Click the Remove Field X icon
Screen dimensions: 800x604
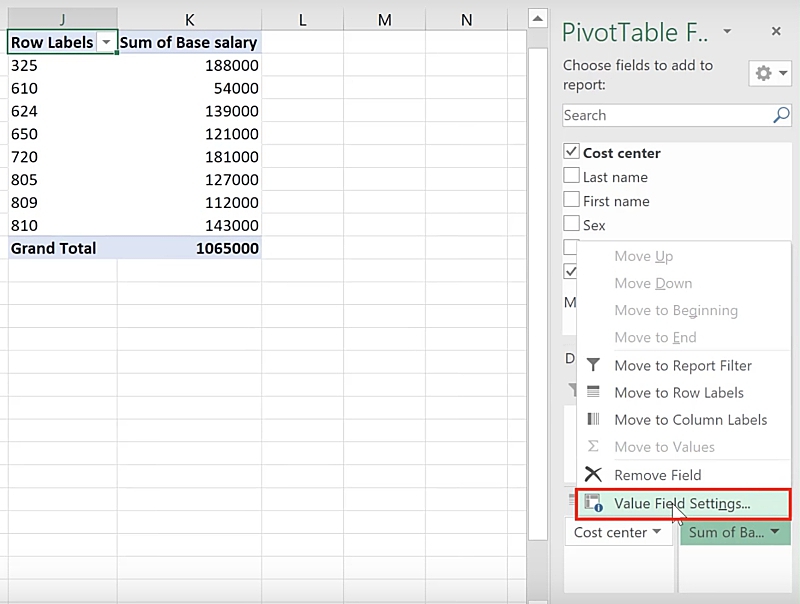593,475
